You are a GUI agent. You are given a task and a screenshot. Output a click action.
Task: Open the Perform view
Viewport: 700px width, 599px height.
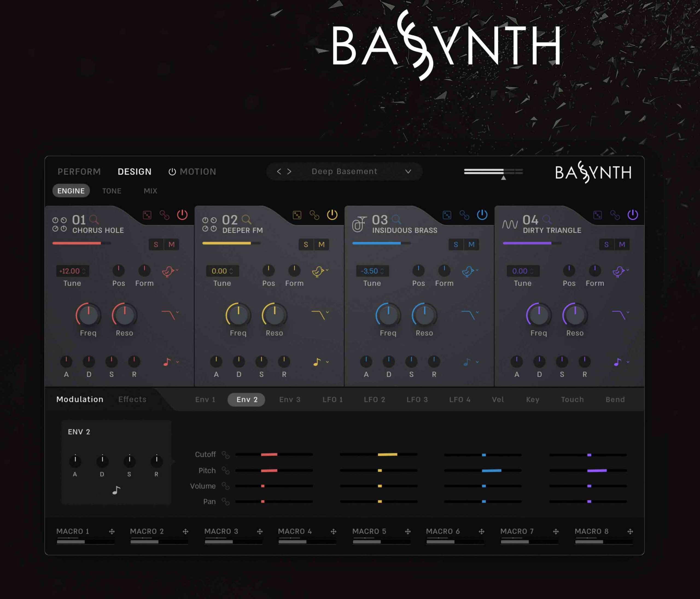coord(79,171)
